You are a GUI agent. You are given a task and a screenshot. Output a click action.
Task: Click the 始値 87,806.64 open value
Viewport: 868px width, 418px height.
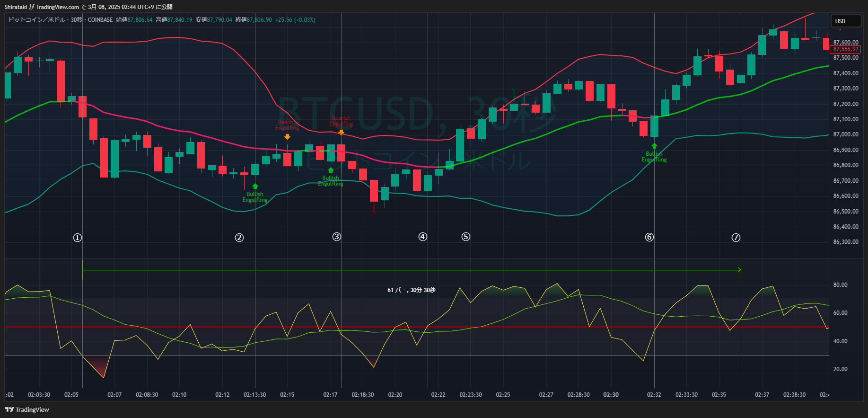tap(134, 20)
